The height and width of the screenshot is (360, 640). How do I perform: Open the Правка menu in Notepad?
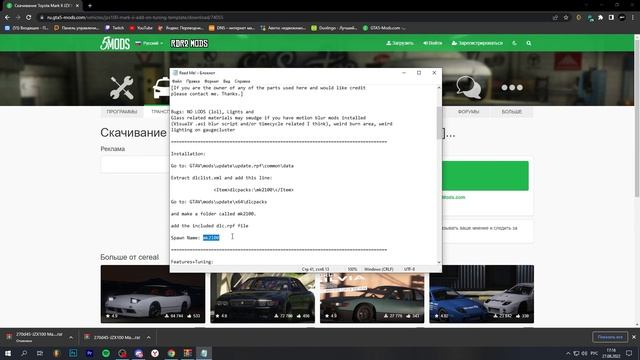pos(193,81)
